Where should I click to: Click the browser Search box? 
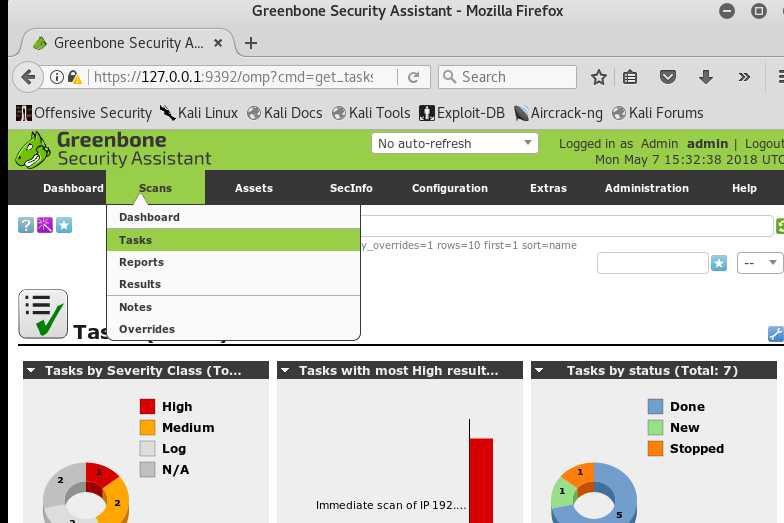point(508,77)
